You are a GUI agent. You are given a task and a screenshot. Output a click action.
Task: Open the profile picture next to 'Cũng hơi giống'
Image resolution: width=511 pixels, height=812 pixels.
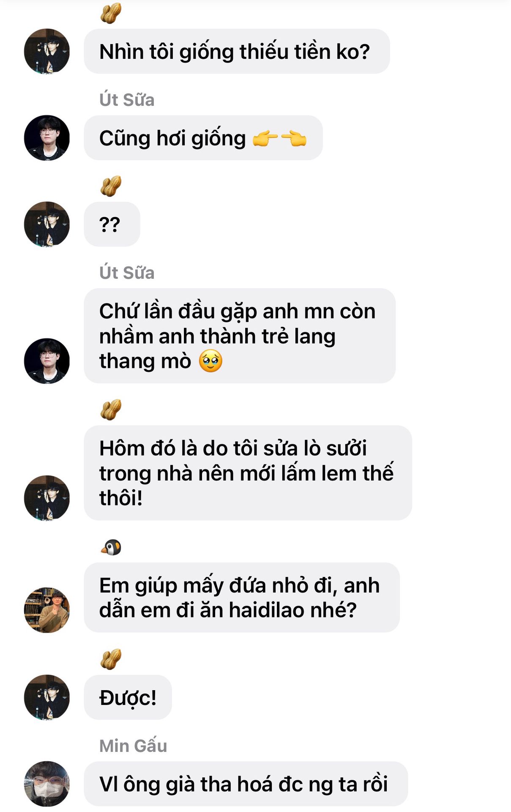46,138
